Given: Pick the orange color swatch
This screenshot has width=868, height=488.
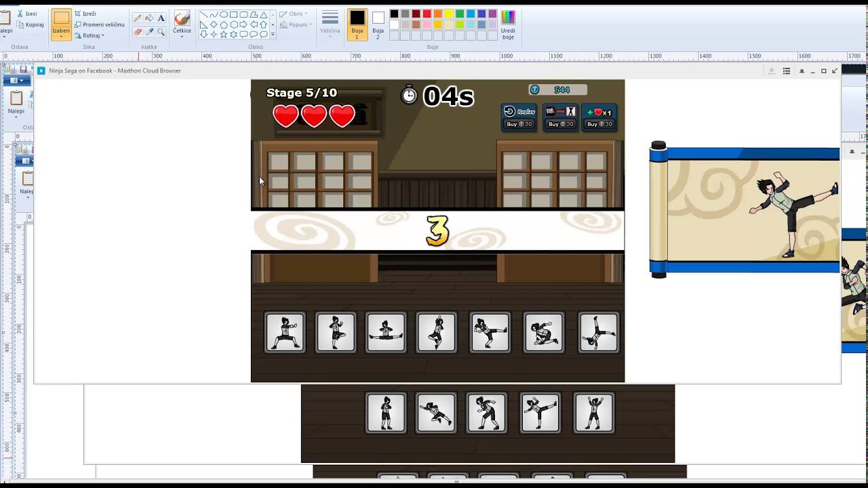Looking at the screenshot, I should pos(437,14).
